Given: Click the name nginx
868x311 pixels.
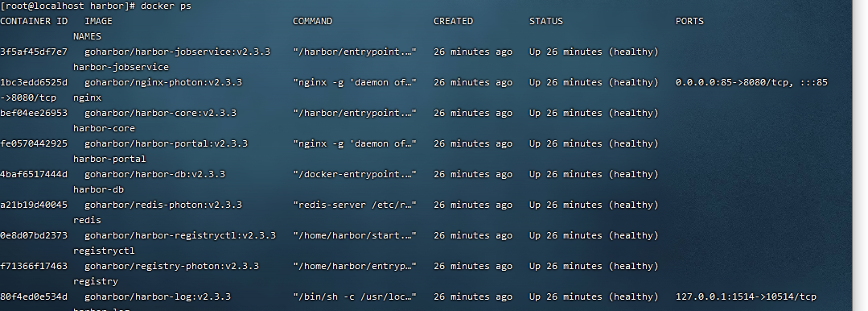Looking at the screenshot, I should [88, 97].
